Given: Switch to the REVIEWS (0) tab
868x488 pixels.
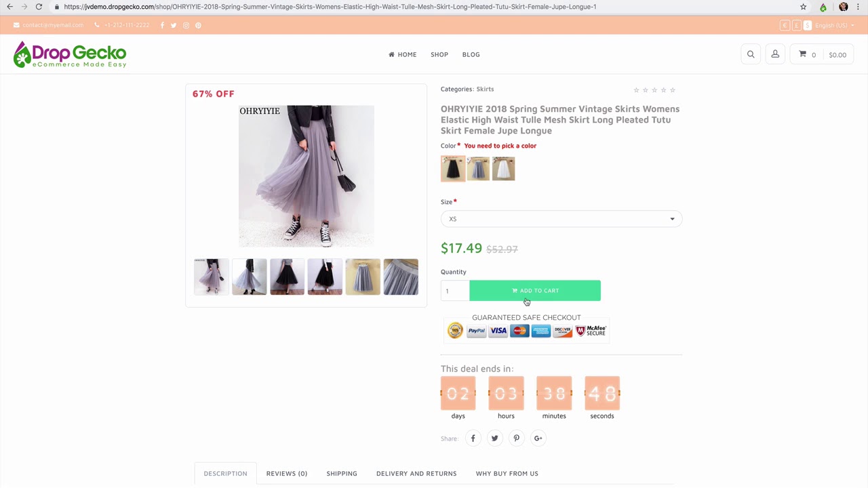Looking at the screenshot, I should 287,473.
